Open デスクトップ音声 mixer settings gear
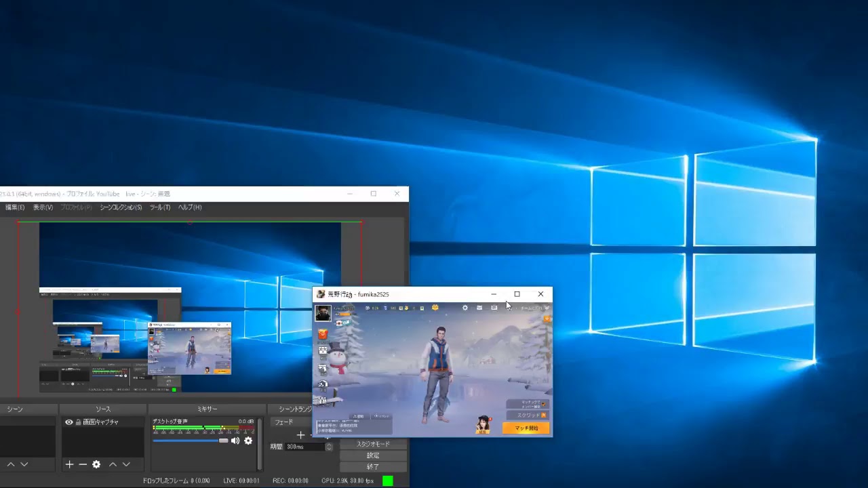868x488 pixels. (248, 441)
